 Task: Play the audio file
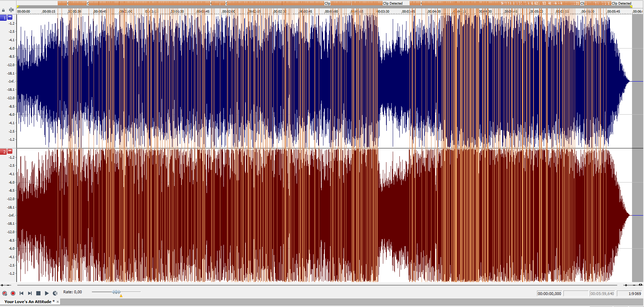pos(47,293)
